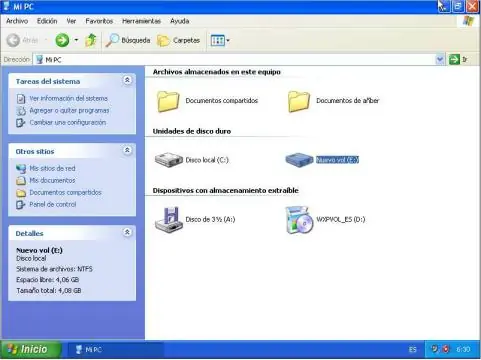The height and width of the screenshot is (360, 481).
Task: Go up one folder level icon
Action: [x=91, y=40]
